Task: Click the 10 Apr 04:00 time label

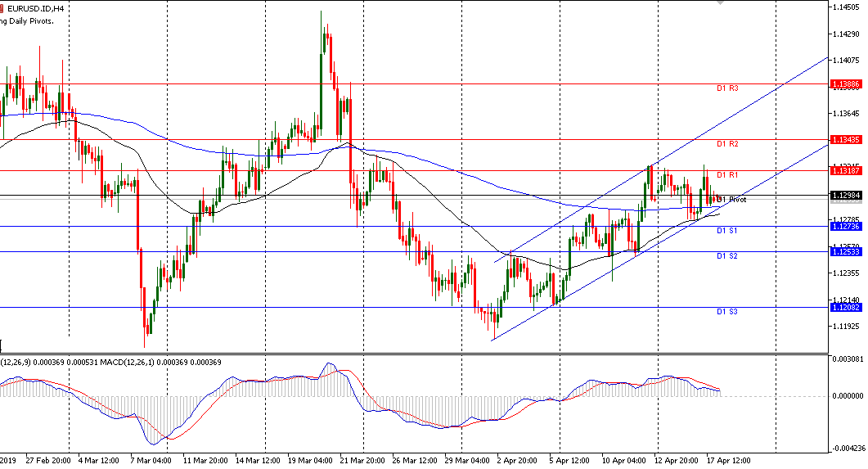Action: pos(624,461)
